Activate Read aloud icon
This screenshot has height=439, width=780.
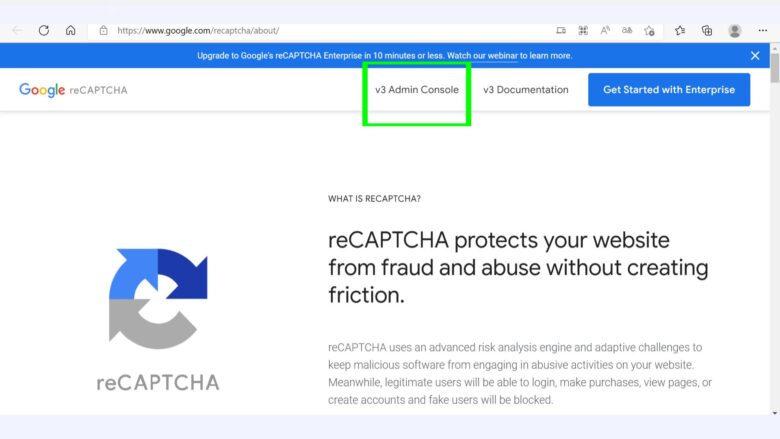point(605,30)
